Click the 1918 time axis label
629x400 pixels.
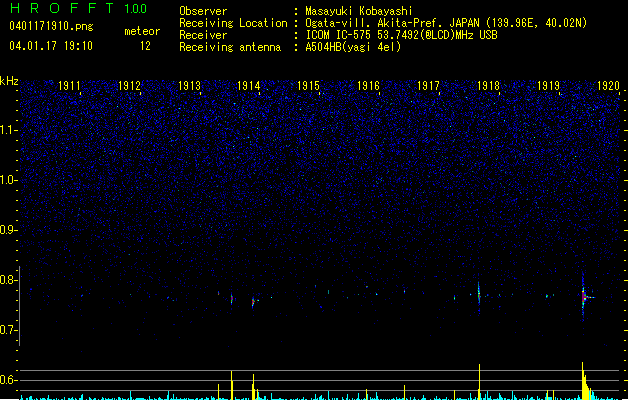pos(488,86)
